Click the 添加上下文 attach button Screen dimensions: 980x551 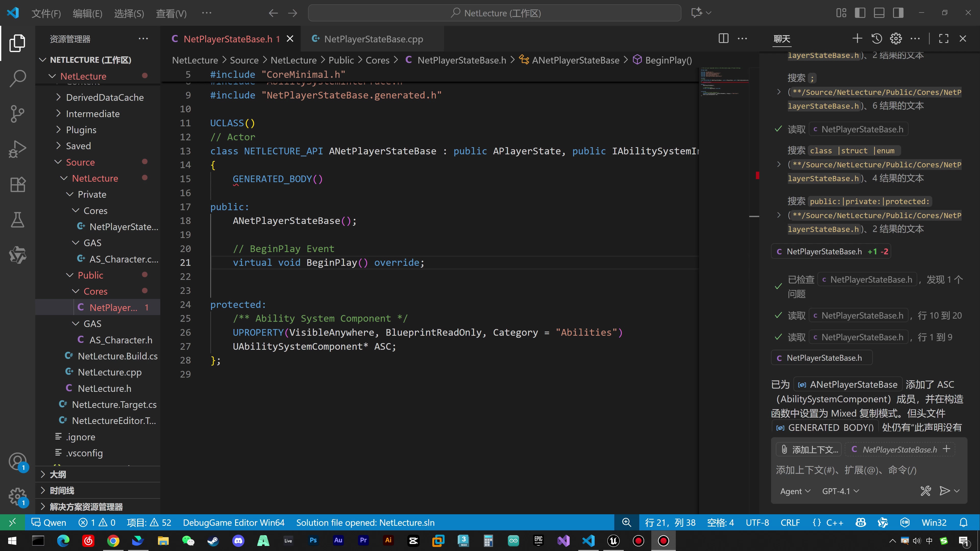(809, 449)
